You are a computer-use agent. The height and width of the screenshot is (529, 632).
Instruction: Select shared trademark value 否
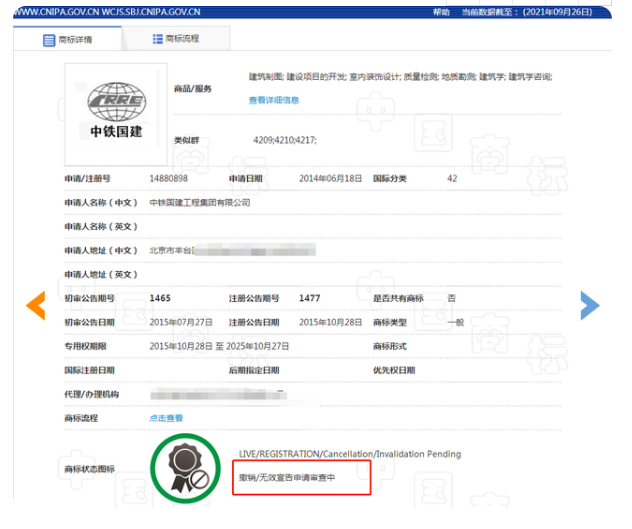click(x=451, y=298)
